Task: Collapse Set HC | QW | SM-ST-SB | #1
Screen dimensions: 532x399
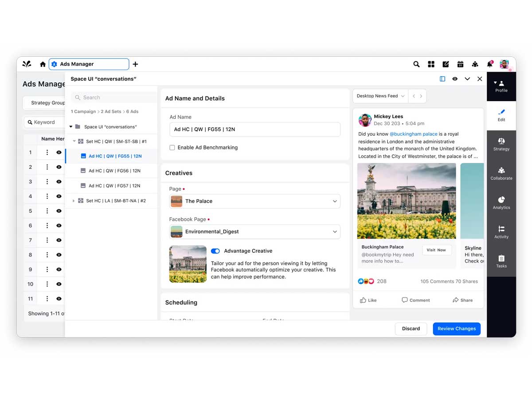Action: [x=74, y=141]
